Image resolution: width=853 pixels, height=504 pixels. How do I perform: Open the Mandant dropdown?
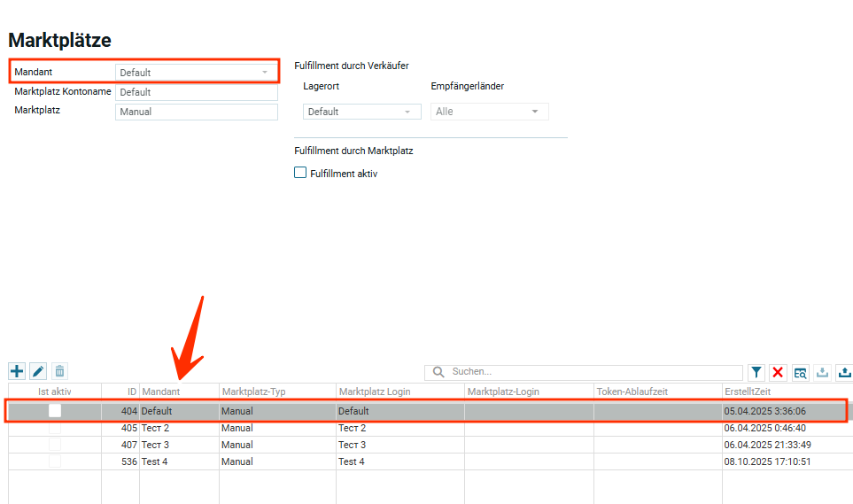coord(196,73)
